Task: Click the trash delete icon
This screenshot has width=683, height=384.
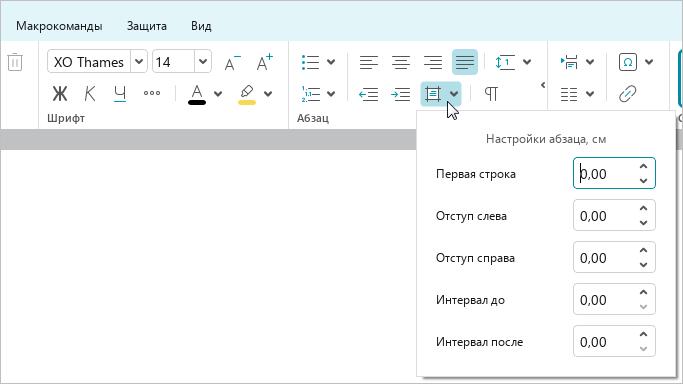Action: pyautogui.click(x=15, y=62)
